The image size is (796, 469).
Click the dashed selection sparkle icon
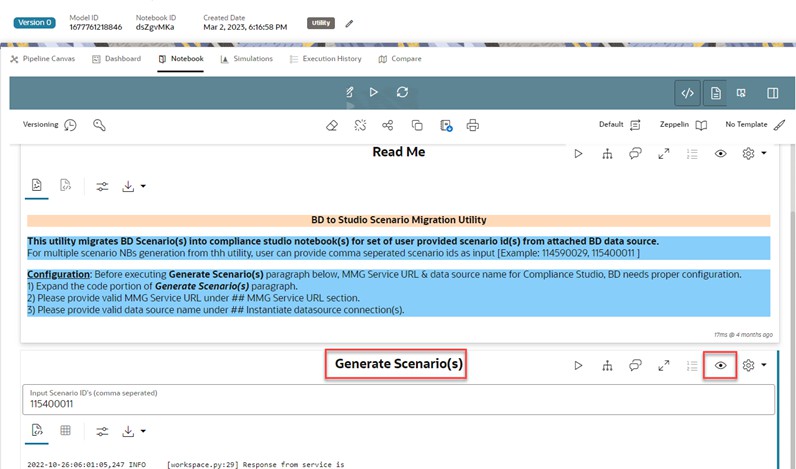coord(360,125)
